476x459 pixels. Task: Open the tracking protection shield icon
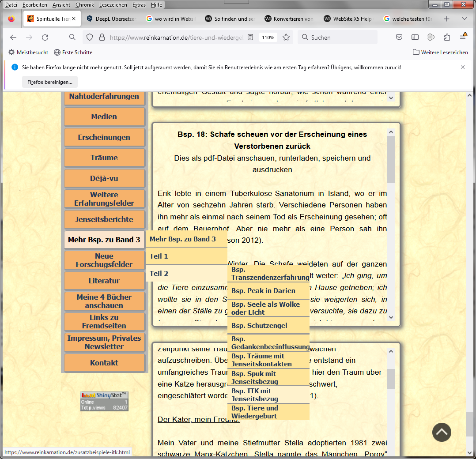click(x=90, y=38)
